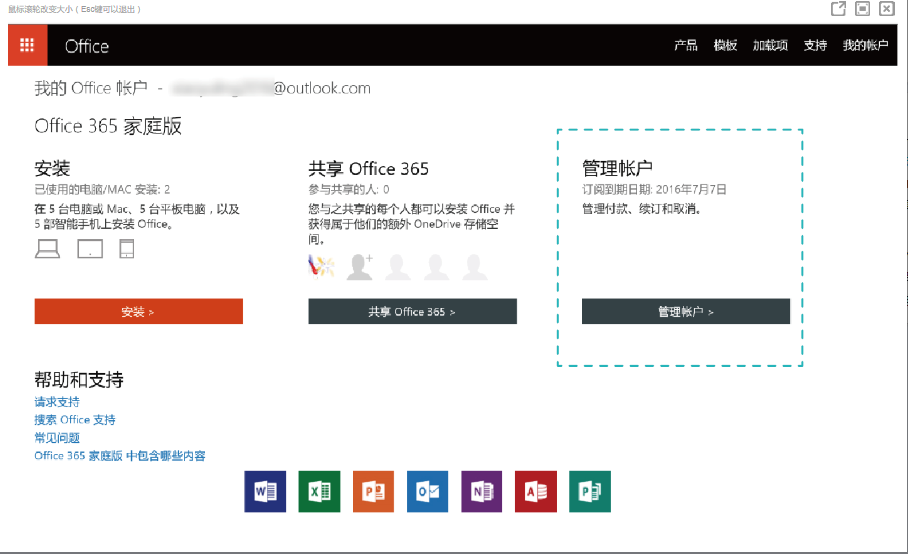
Task: Click the Excel app icon
Action: click(319, 491)
